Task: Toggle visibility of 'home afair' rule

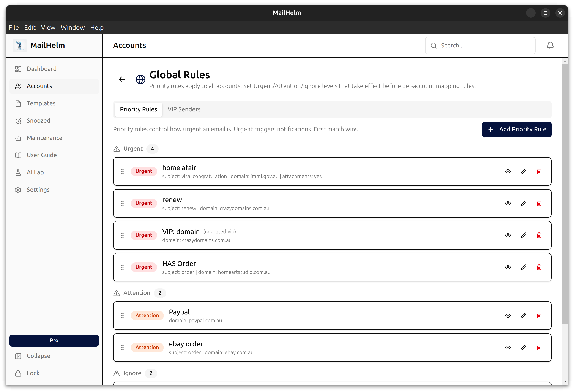Action: (x=508, y=171)
